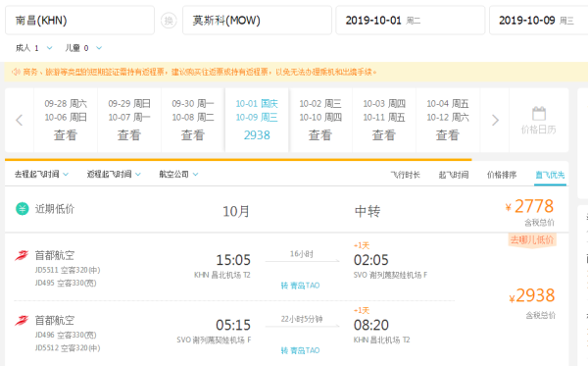This screenshot has height=366, width=588.
Task: Click the return departure time 05:15
Action: click(x=233, y=325)
